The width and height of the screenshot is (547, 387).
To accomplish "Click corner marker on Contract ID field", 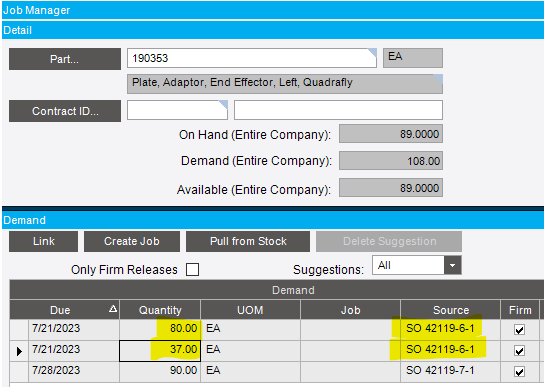I will point(223,105).
